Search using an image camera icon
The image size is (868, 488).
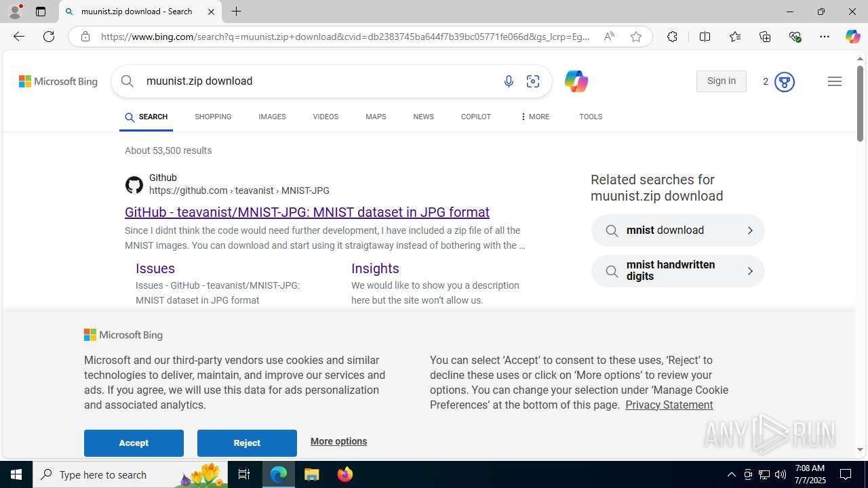pos(533,81)
